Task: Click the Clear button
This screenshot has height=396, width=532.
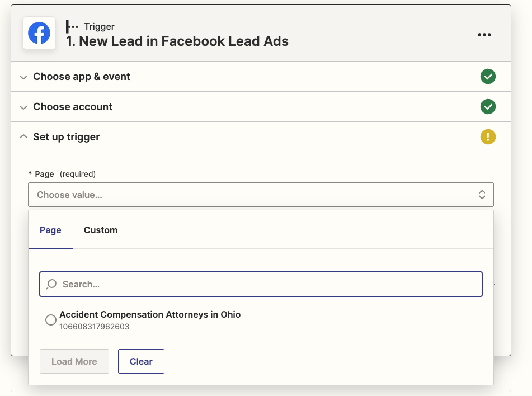Action: point(141,361)
